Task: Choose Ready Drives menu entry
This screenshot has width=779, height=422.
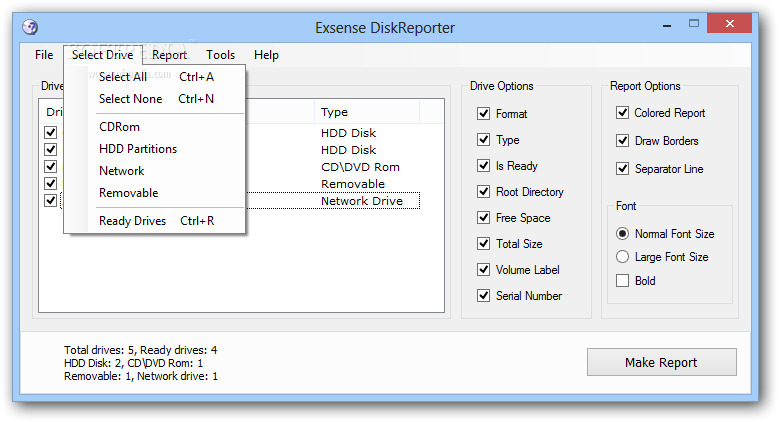Action: click(155, 221)
